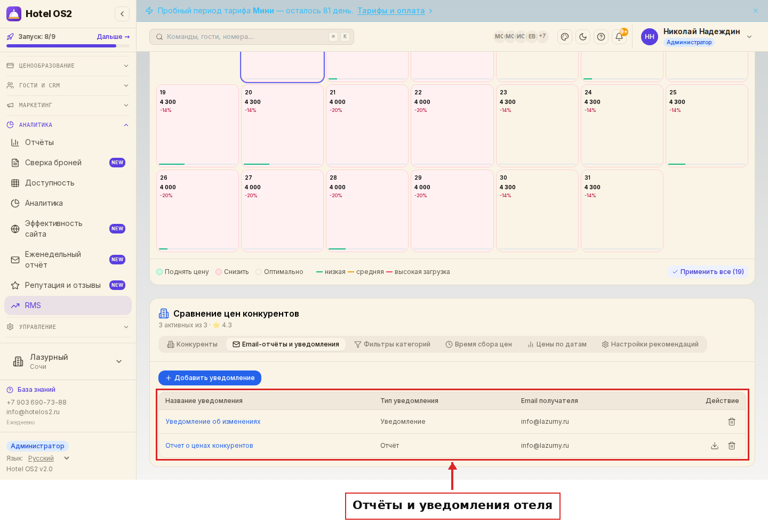Click the launch progress bar 8/9

pyautogui.click(x=68, y=46)
